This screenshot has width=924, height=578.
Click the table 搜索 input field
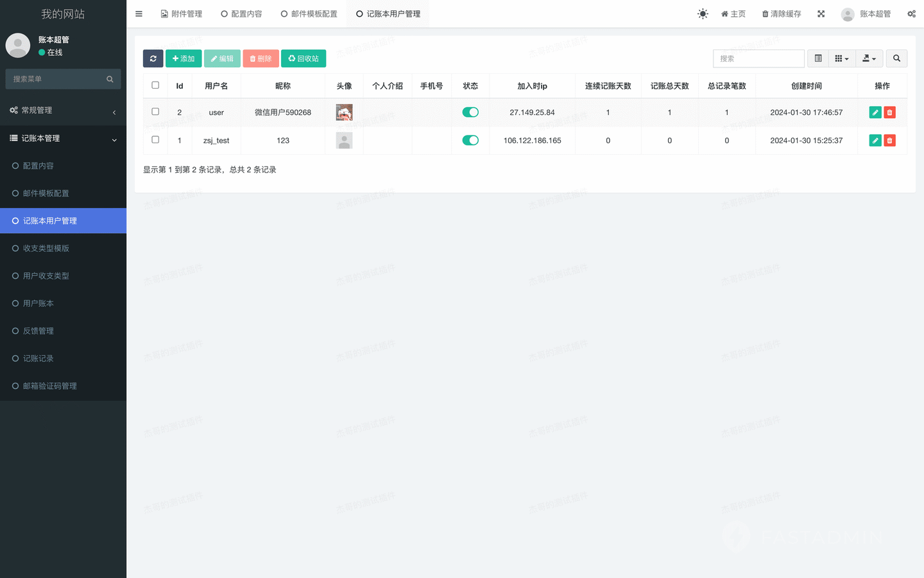tap(758, 58)
